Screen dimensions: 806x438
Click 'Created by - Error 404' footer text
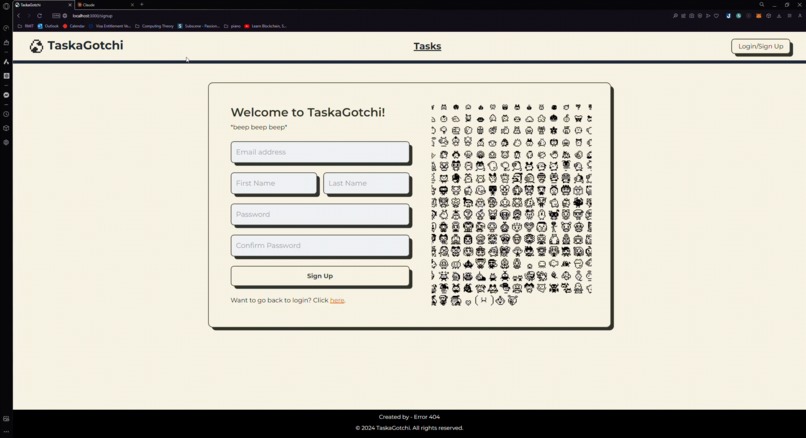pos(409,417)
